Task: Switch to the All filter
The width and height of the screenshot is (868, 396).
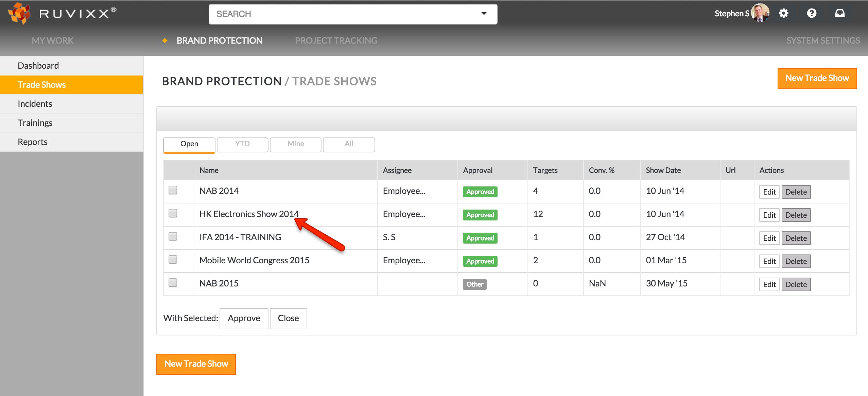Action: pos(349,144)
